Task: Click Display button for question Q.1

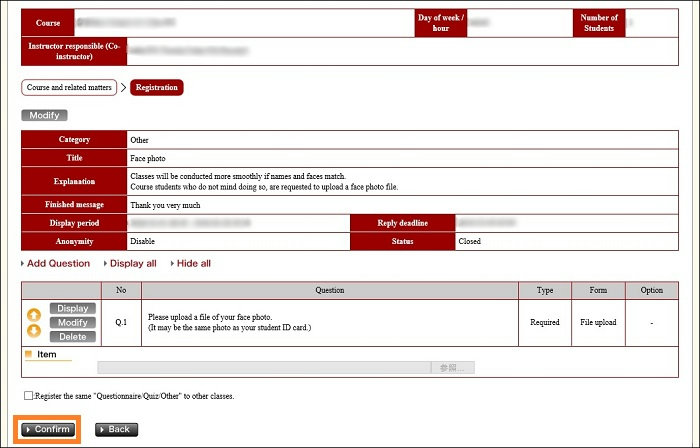Action: [73, 309]
